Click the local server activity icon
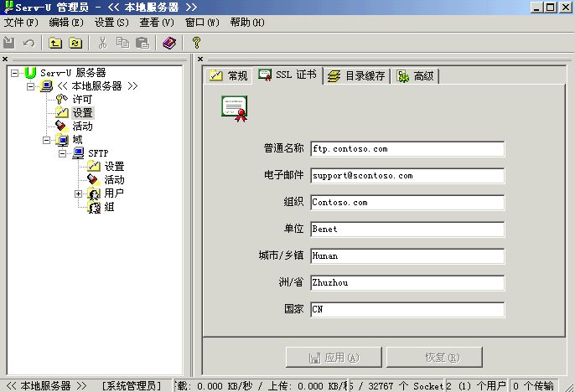The height and width of the screenshot is (392, 575). (x=62, y=126)
